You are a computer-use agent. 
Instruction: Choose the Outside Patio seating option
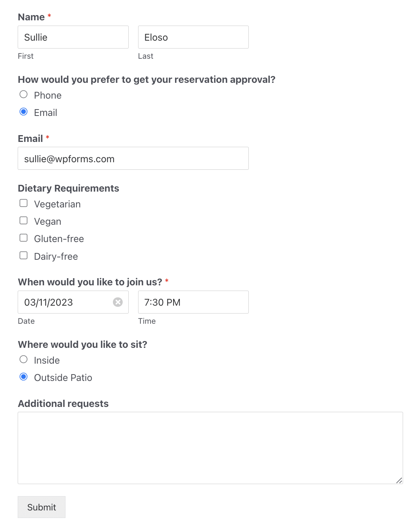click(x=24, y=377)
